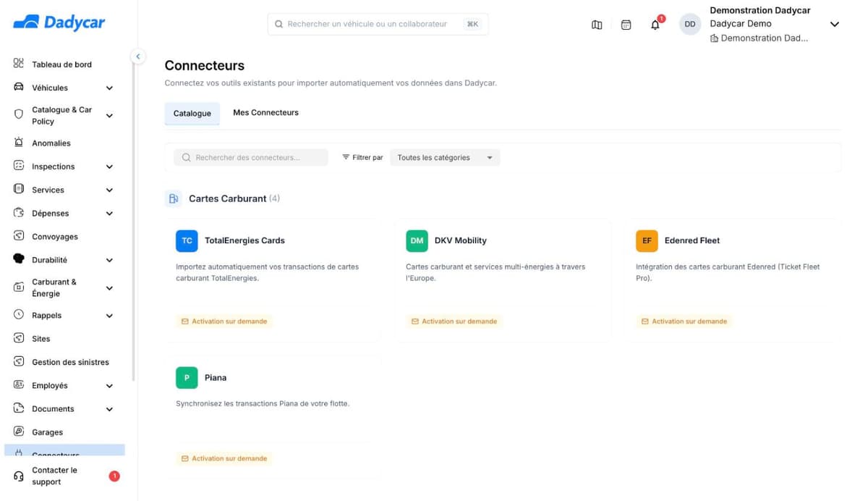The image size is (868, 501).
Task: Click the Convoyages sidebar icon
Action: tap(19, 236)
